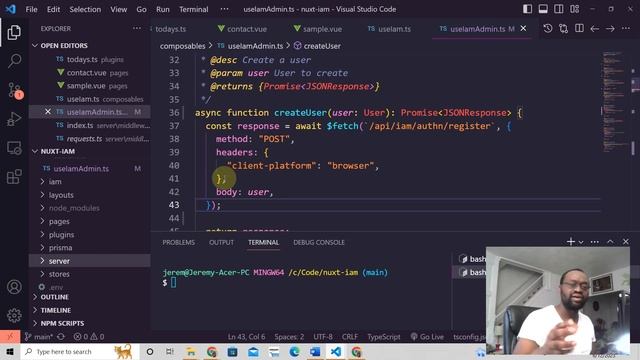Collapse the OPEN EDITORS section
This screenshot has width=640, height=360.
(x=64, y=45)
